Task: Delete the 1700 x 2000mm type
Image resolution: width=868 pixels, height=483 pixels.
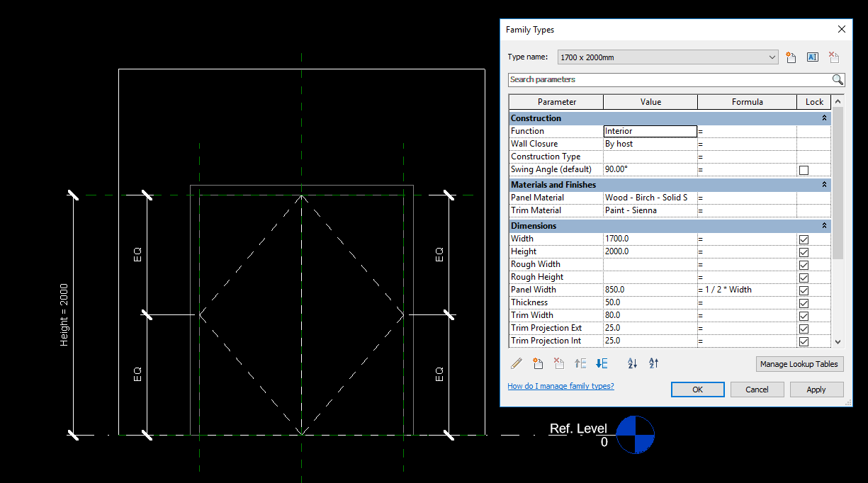Action: coord(833,57)
